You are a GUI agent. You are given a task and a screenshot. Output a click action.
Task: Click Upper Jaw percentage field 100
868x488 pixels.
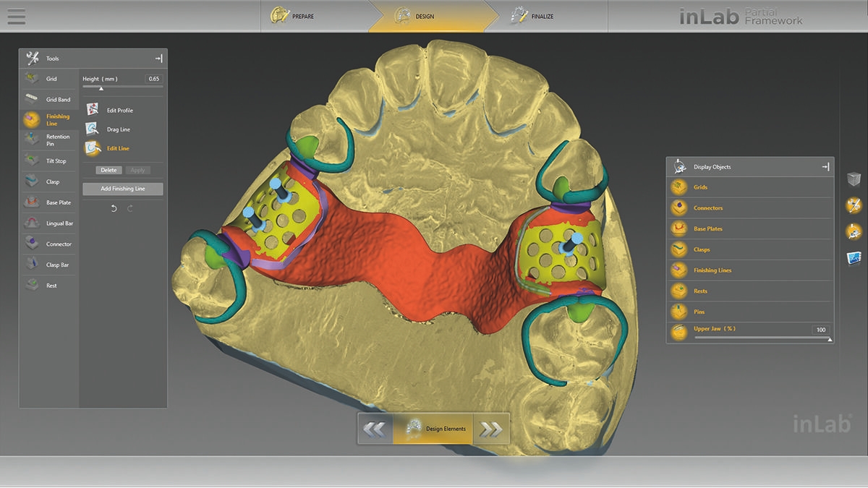(821, 330)
